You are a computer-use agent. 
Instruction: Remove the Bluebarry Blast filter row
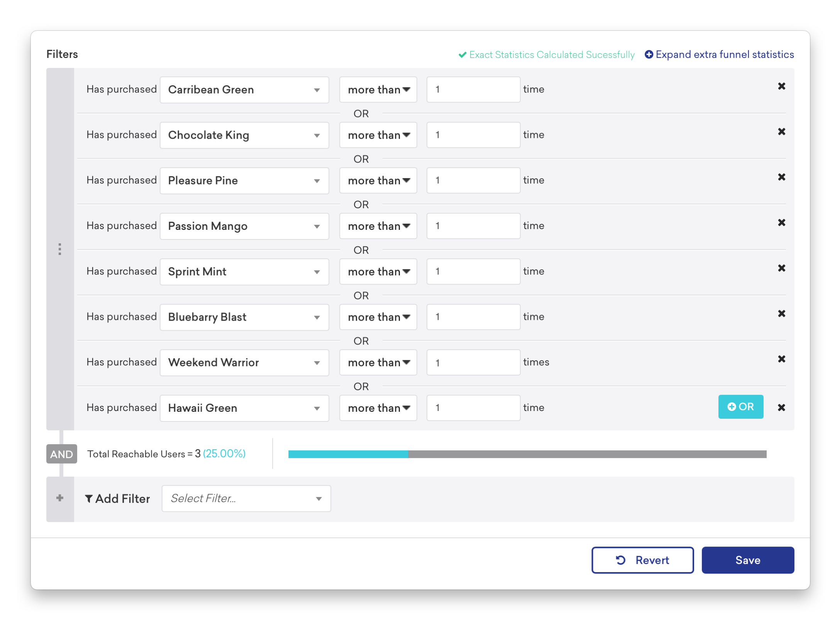tap(781, 314)
